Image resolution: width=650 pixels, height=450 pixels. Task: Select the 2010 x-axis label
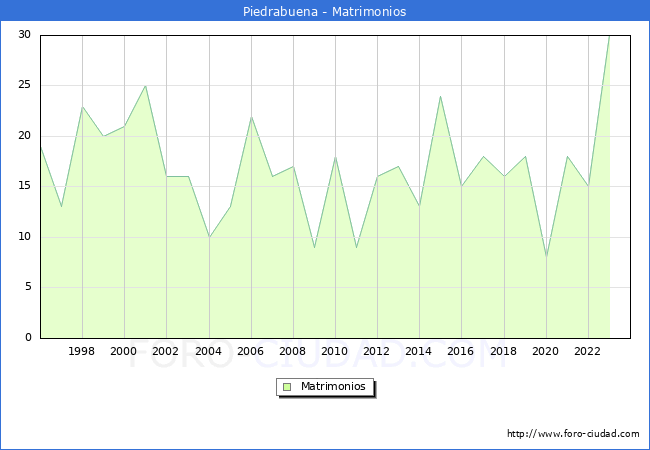pos(335,351)
